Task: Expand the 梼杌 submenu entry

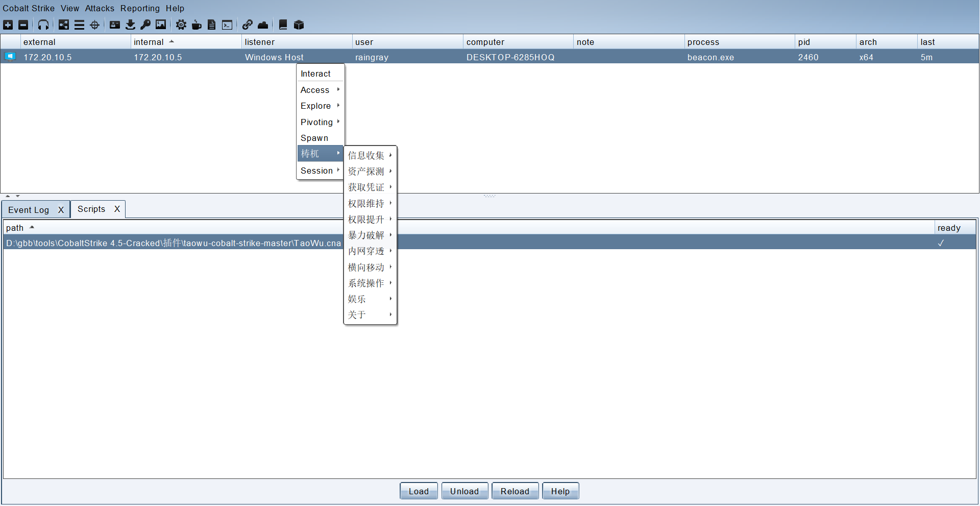Action: (321, 154)
